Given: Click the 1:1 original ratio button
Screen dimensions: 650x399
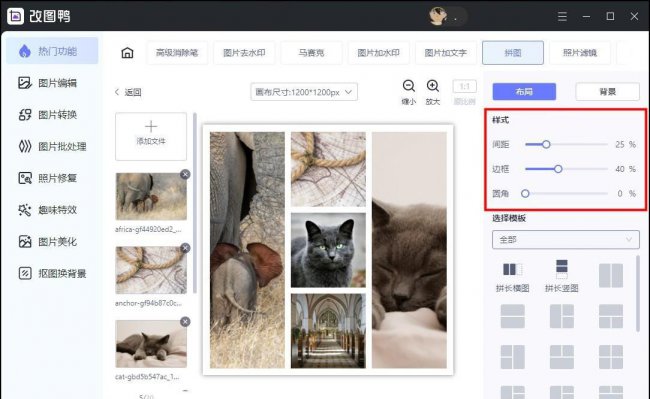Looking at the screenshot, I should tap(465, 86).
